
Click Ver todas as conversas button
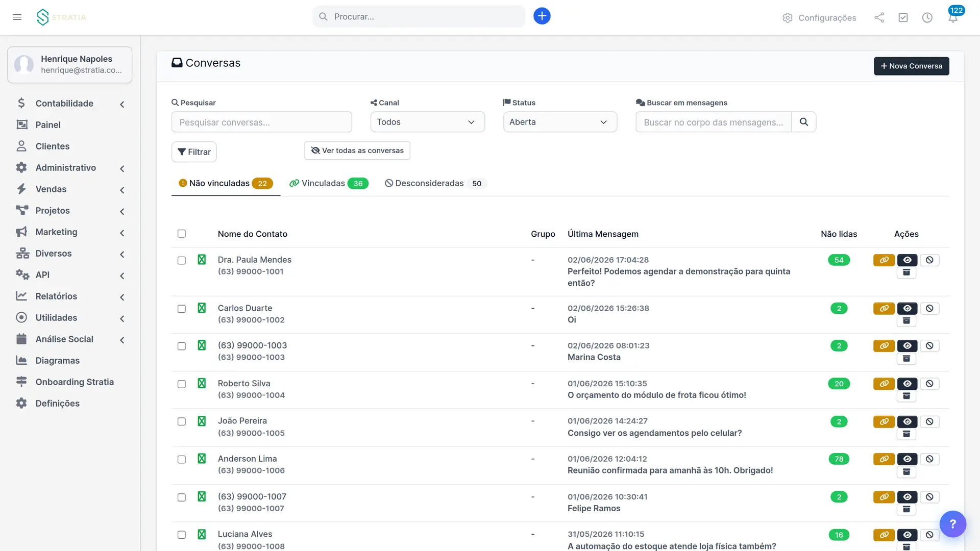(357, 151)
